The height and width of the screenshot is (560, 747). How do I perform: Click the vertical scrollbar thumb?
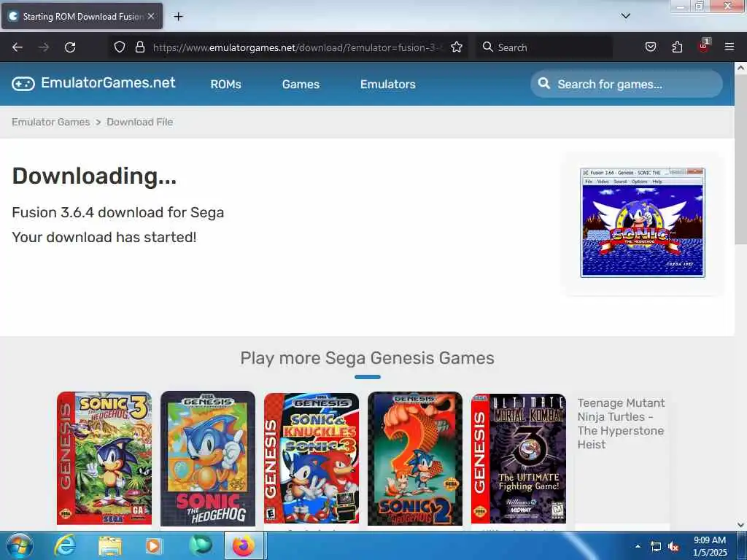pos(740,160)
